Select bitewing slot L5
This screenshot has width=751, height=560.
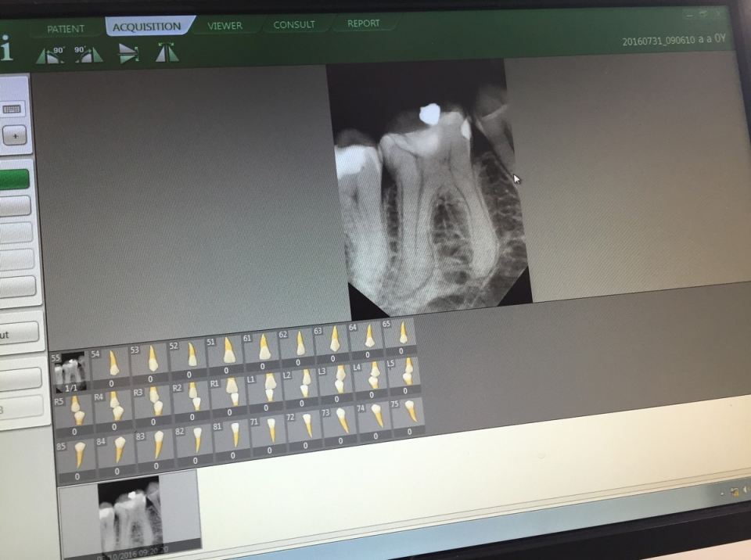(404, 376)
